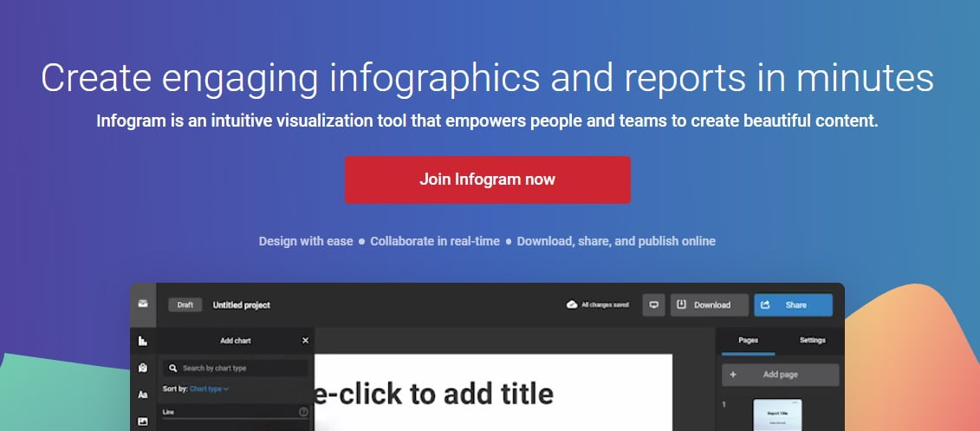Screen dimensions: 980x431
Task: Click the All changes saved cloud icon
Action: pyautogui.click(x=571, y=304)
